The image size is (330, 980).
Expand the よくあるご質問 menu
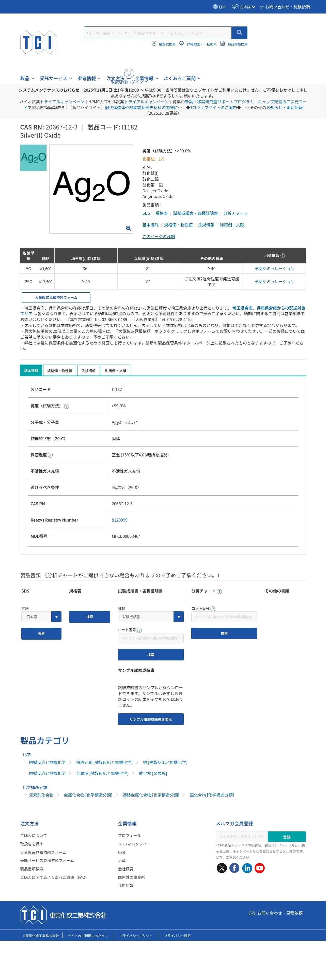point(182,78)
